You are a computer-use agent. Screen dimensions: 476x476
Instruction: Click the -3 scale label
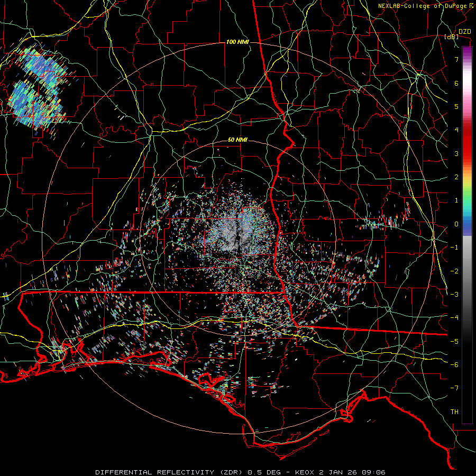point(454,295)
